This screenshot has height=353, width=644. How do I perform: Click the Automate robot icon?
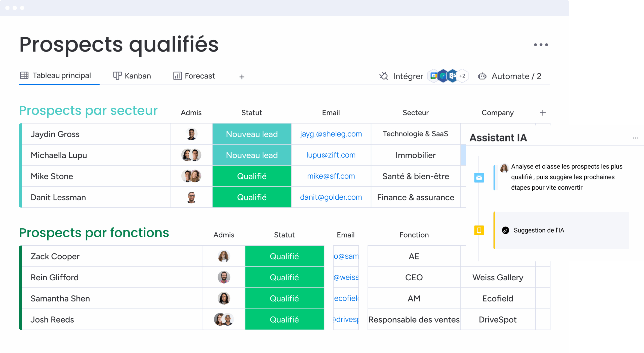tap(482, 76)
